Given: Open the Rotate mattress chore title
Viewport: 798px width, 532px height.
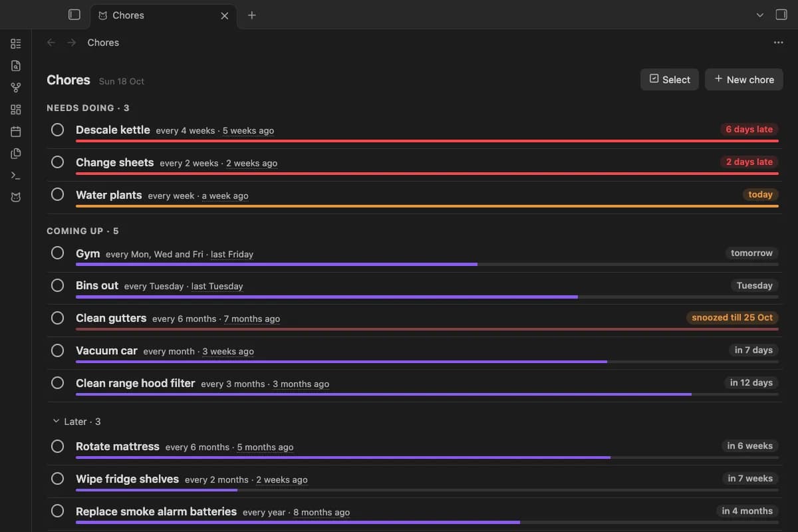Looking at the screenshot, I should [x=118, y=446].
